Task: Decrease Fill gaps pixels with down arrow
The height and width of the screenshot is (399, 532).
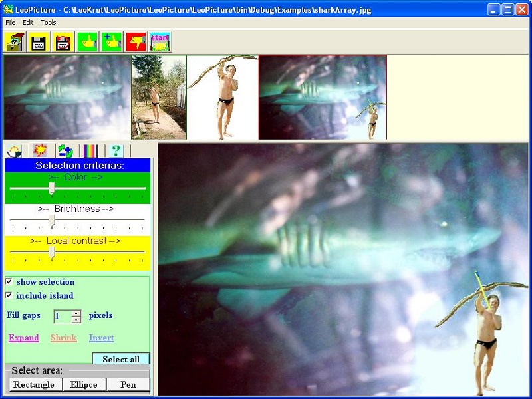Action: 76,320
